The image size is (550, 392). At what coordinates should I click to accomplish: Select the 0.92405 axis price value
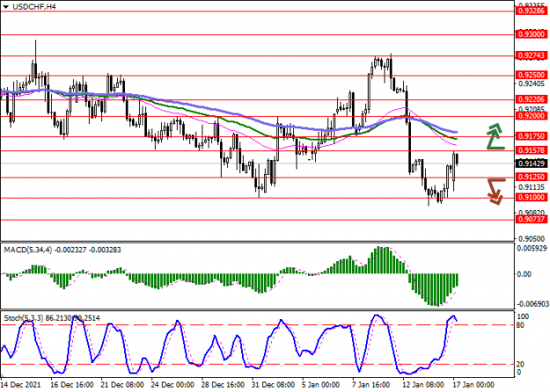(532, 83)
